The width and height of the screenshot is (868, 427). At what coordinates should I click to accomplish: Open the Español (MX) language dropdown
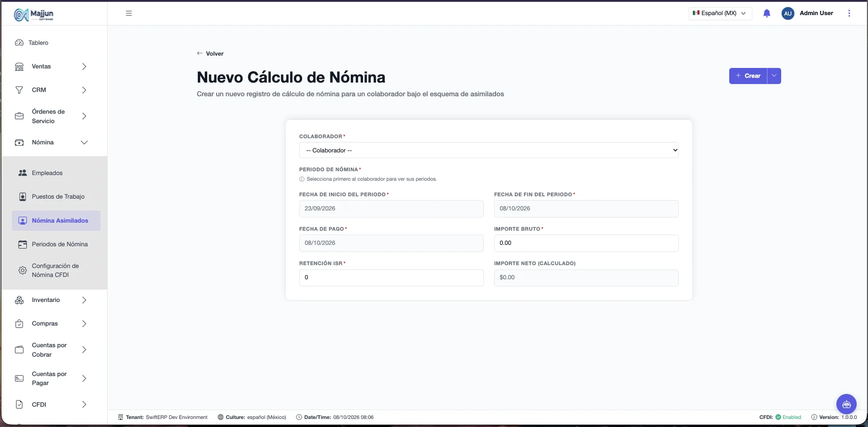tap(720, 13)
